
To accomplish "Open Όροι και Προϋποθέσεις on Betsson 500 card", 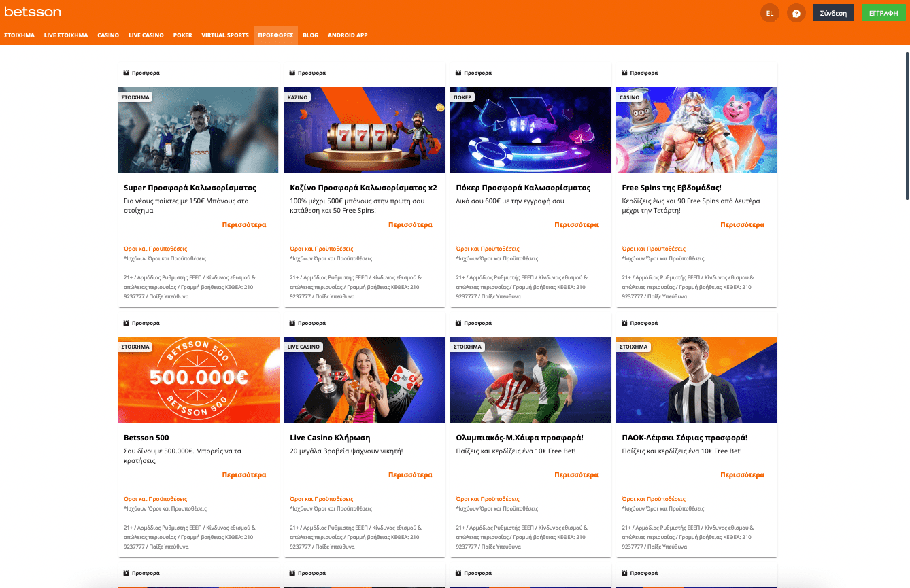I will (x=155, y=499).
